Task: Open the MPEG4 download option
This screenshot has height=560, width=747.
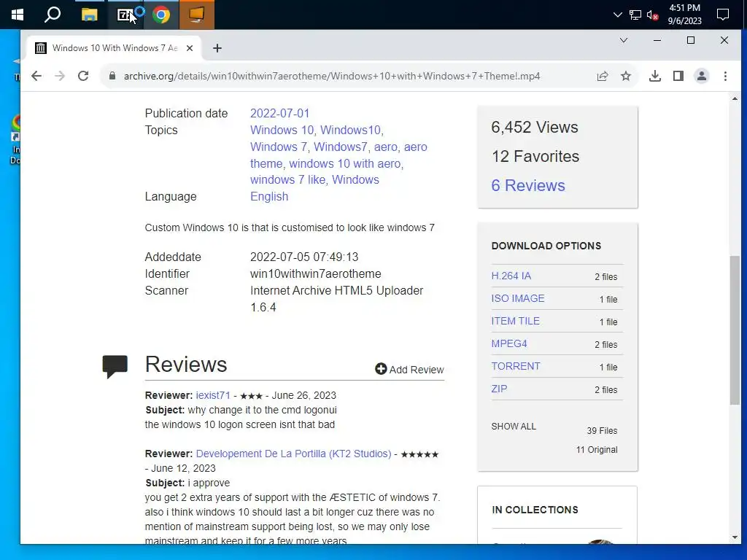Action: tap(509, 343)
